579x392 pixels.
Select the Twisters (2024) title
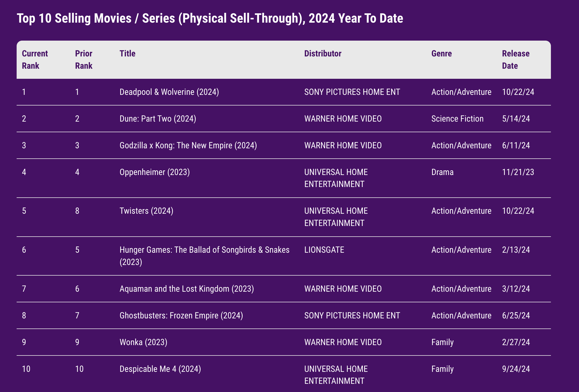pos(146,211)
